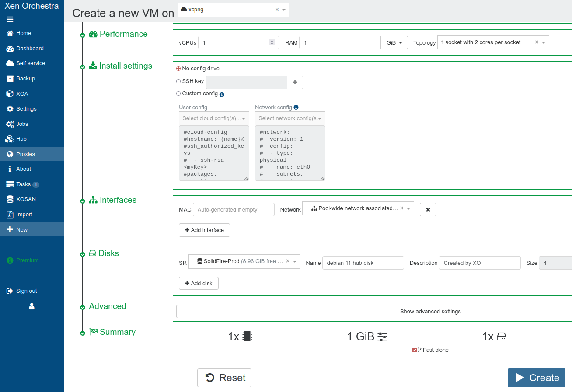Viewport: 572px width, 392px height.
Task: Click the user profile icon in sidebar
Action: tap(31, 307)
